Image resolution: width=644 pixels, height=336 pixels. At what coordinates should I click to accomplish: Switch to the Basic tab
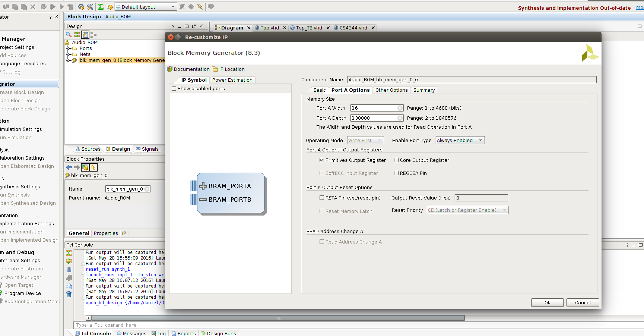pos(320,90)
